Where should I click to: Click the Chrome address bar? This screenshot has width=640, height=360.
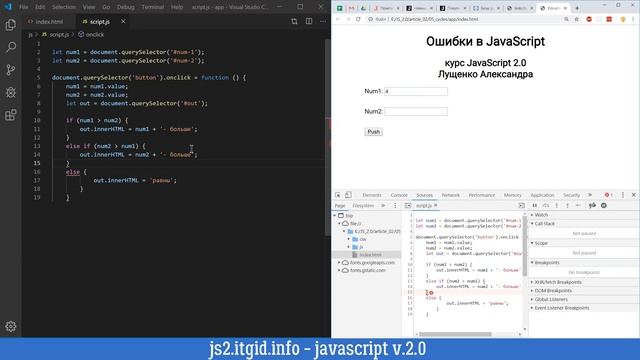[473, 19]
